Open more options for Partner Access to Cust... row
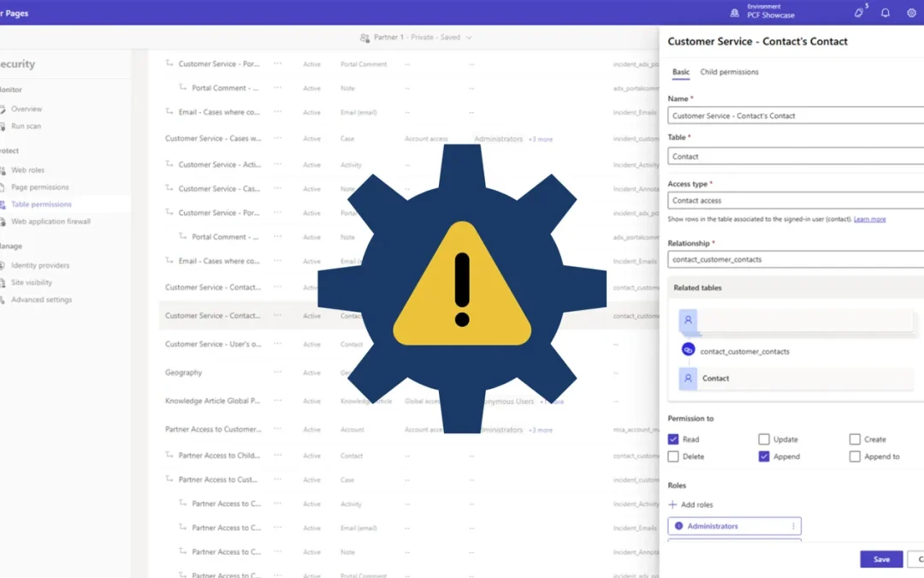Viewport: 924px width, 578px height. pos(277,479)
